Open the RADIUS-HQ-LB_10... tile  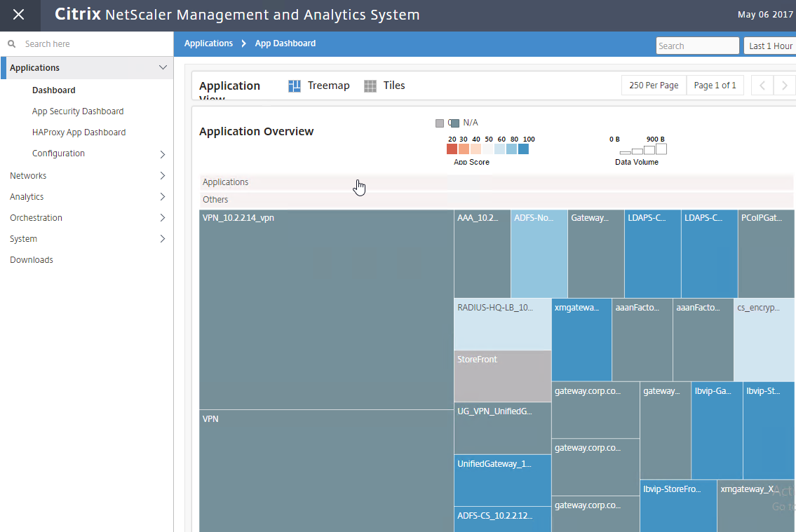(x=503, y=324)
